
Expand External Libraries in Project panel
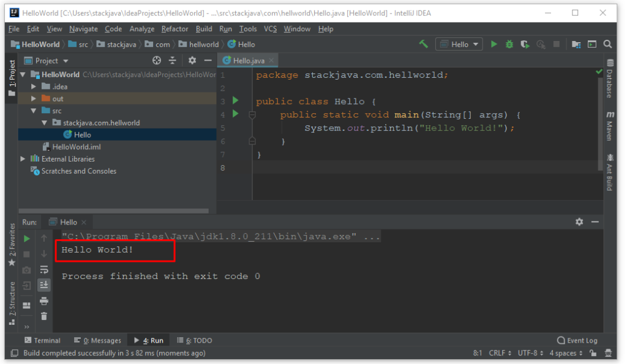(x=23, y=158)
